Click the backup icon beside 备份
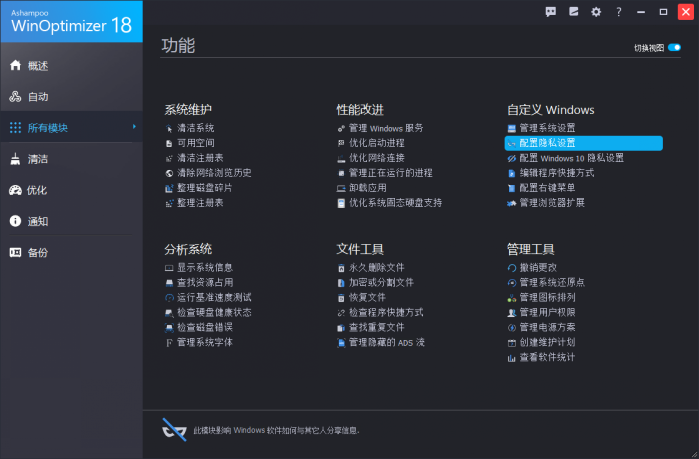Image resolution: width=699 pixels, height=459 pixels. pos(15,253)
